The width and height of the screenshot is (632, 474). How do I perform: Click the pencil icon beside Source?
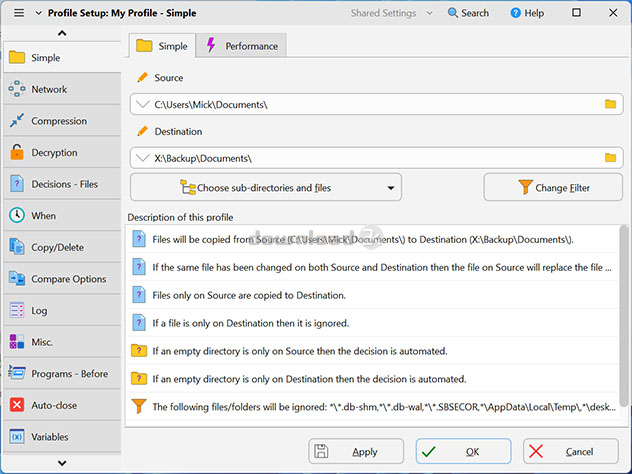coord(142,77)
